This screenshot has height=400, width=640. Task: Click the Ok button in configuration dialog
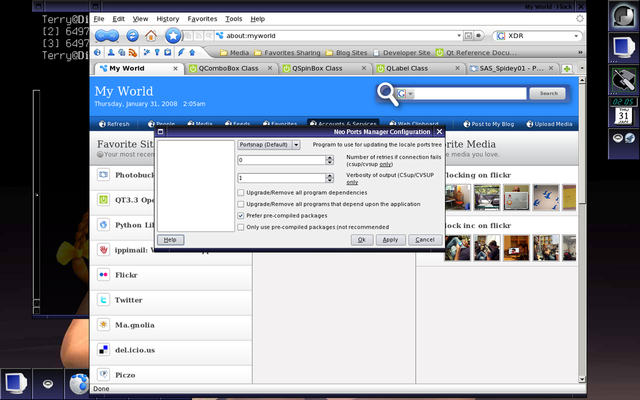(362, 240)
